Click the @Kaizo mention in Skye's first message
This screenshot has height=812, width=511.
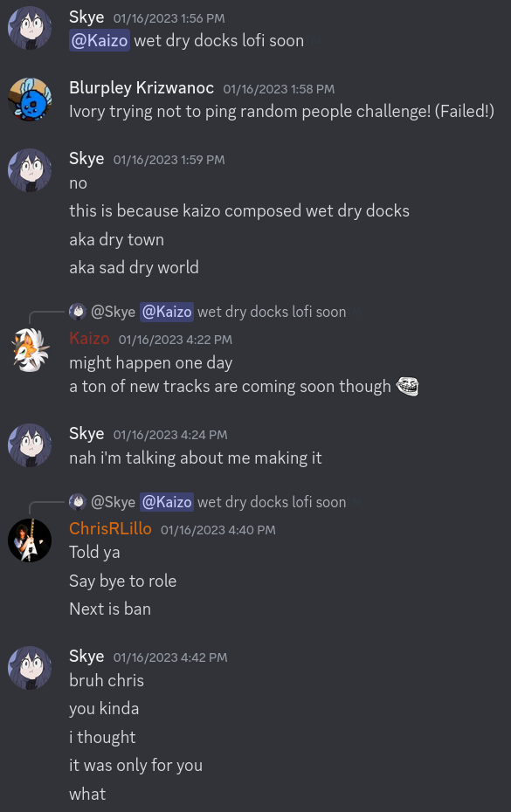pos(100,40)
